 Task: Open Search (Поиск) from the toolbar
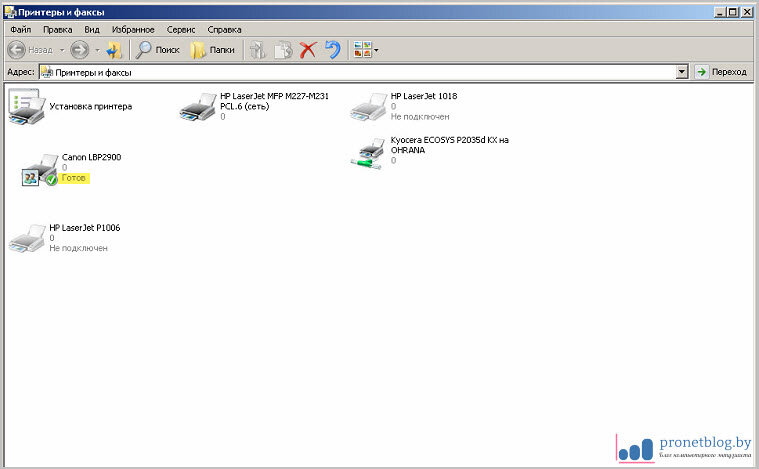(x=158, y=50)
